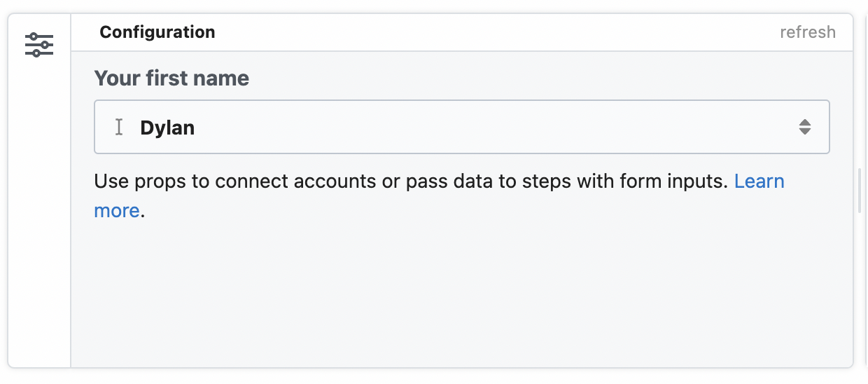Click the word "Learn" at the line end
Viewport: 868px width, 384px height.
759,181
